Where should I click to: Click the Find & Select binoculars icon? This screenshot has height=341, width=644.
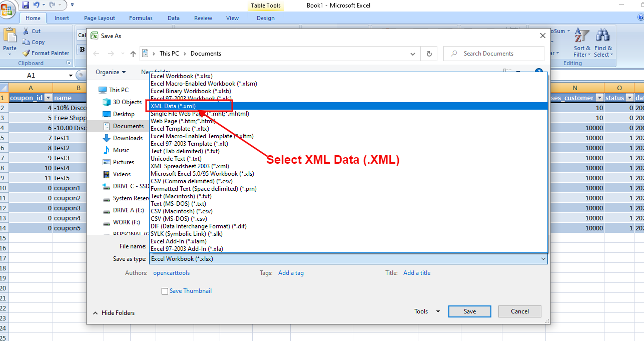click(602, 35)
